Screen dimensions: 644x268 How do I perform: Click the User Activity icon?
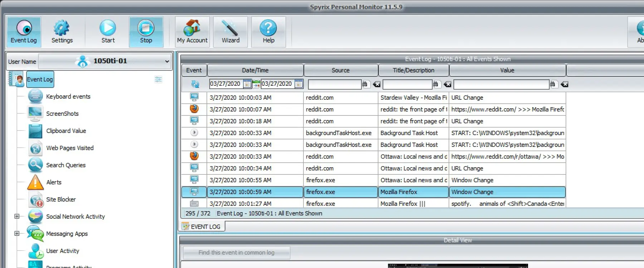click(35, 251)
